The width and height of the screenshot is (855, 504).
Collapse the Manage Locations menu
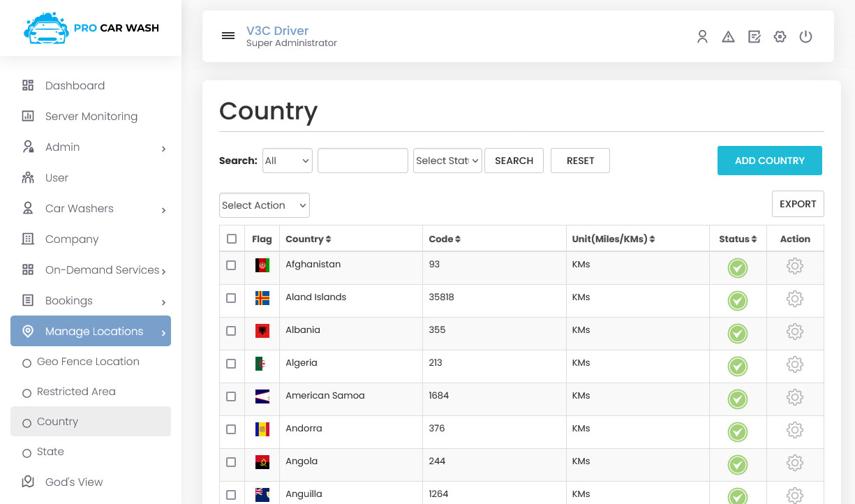91,331
